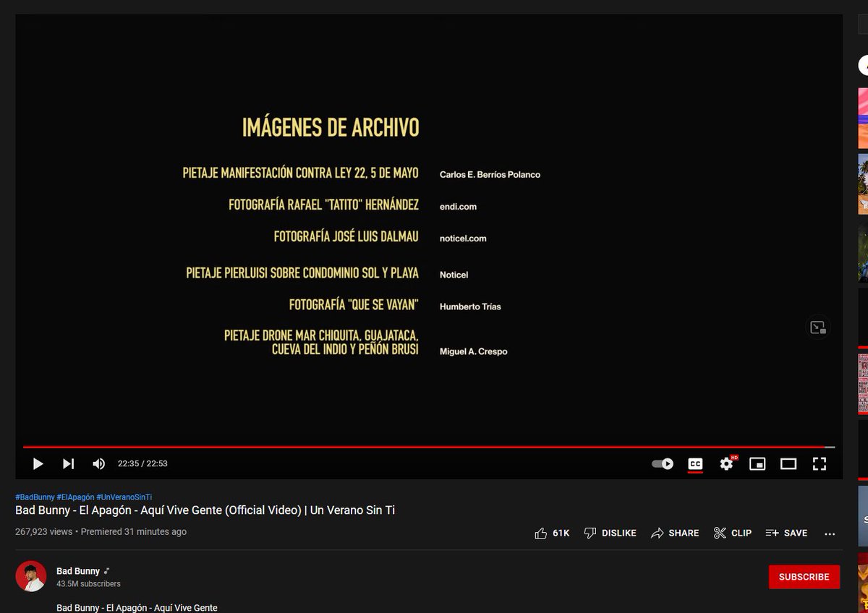Toggle the autoplay switch

click(x=663, y=464)
